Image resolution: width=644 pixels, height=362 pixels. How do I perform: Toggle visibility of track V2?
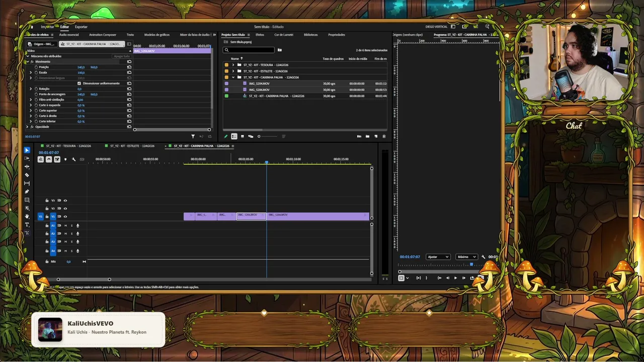pos(65,208)
